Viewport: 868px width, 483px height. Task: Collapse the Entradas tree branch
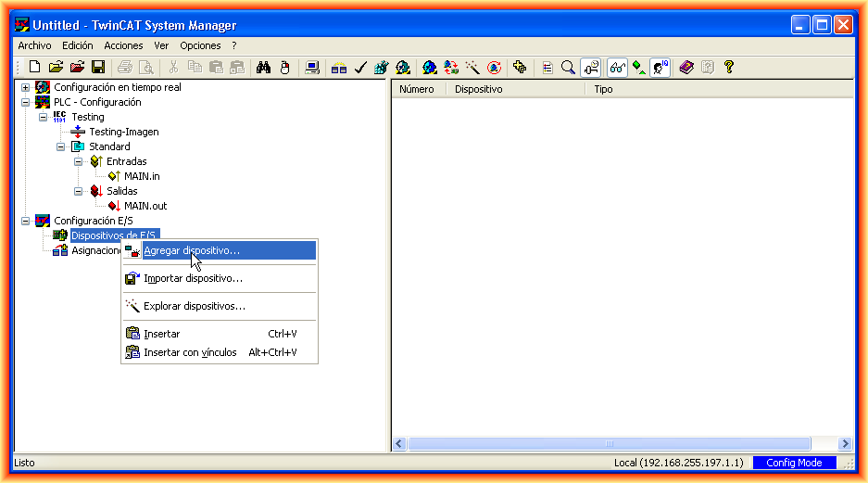tap(79, 161)
